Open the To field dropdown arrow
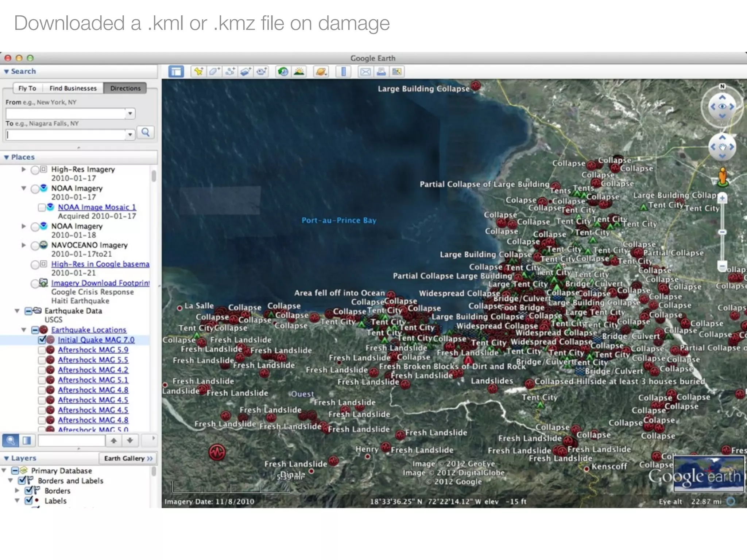The image size is (747, 560). [x=130, y=135]
